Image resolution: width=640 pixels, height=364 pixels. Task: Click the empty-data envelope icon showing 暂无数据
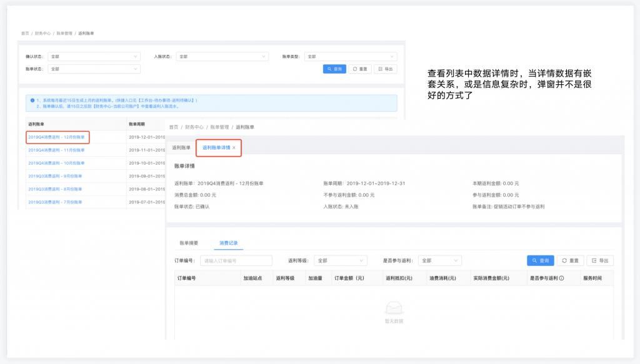click(394, 306)
